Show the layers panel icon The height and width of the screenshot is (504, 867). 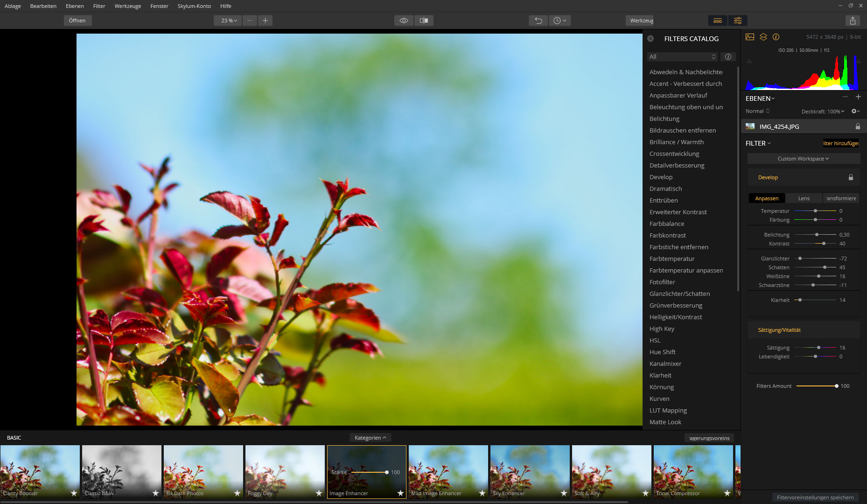pos(763,37)
